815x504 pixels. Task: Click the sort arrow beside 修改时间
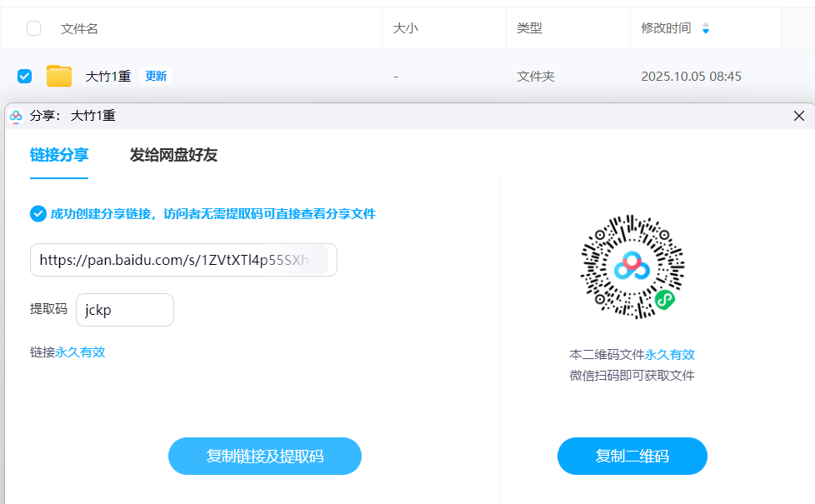[x=706, y=29]
